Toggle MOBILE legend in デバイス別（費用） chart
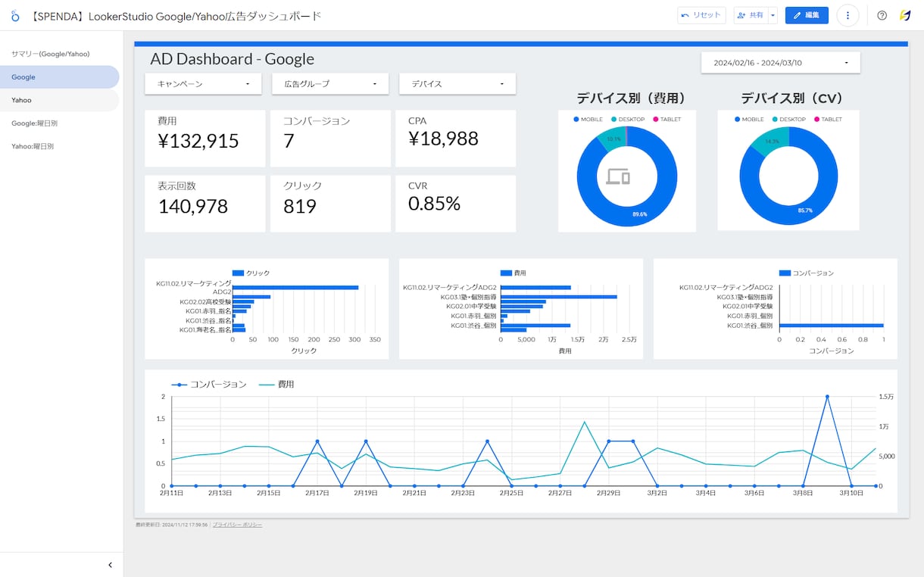Viewport: 924px width, 577px height. [x=588, y=120]
